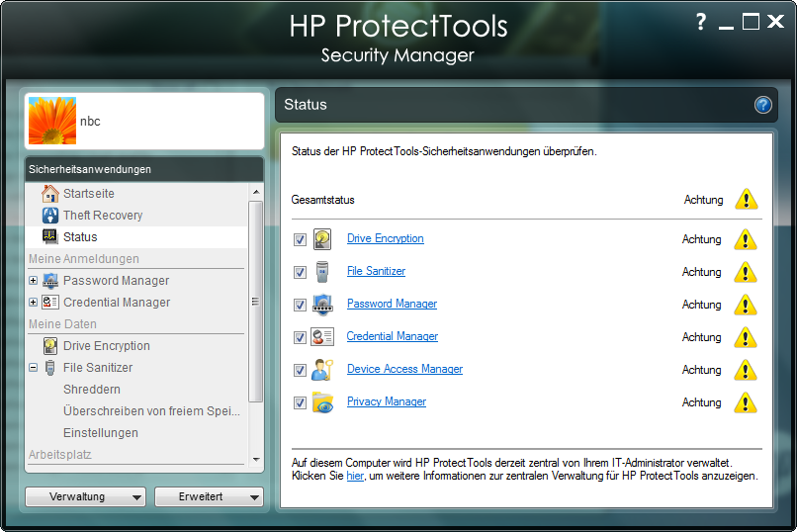The image size is (797, 532).
Task: Click the Device Access Manager warning triangle
Action: [746, 370]
